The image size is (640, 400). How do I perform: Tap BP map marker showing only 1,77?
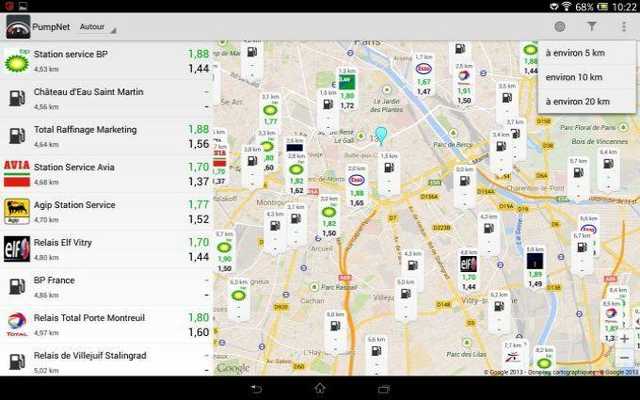coord(270,110)
